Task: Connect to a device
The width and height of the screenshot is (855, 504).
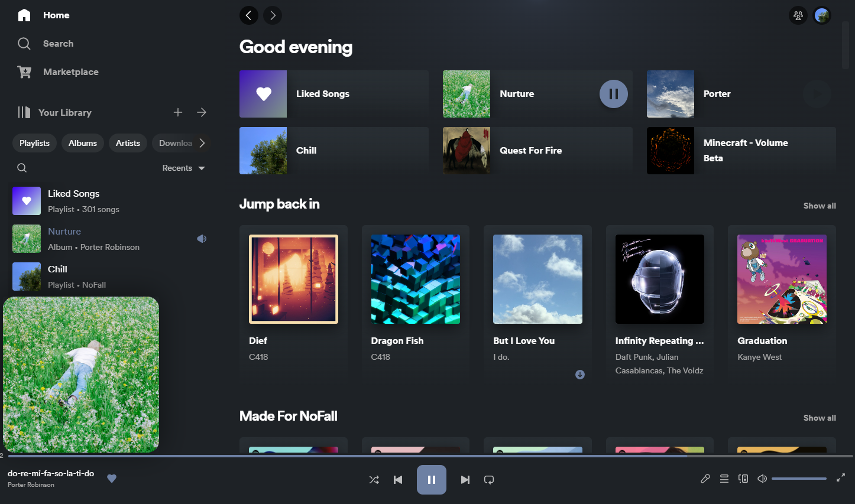Action: [743, 479]
